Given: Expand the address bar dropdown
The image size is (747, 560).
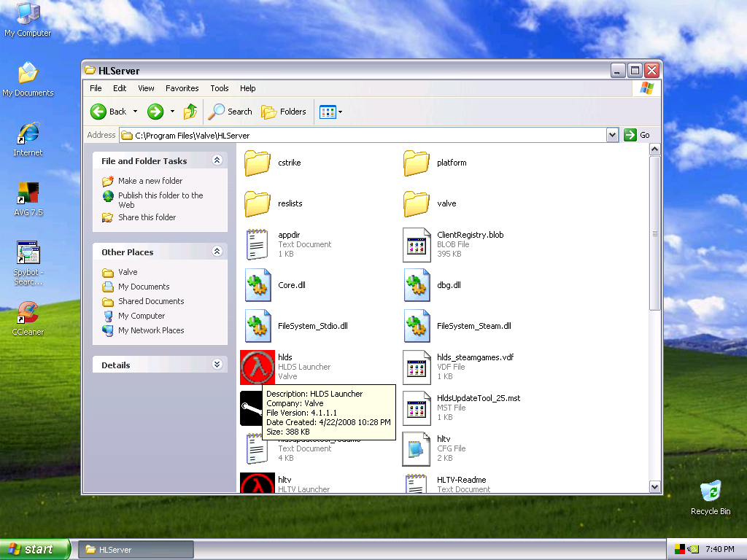Looking at the screenshot, I should (x=612, y=135).
